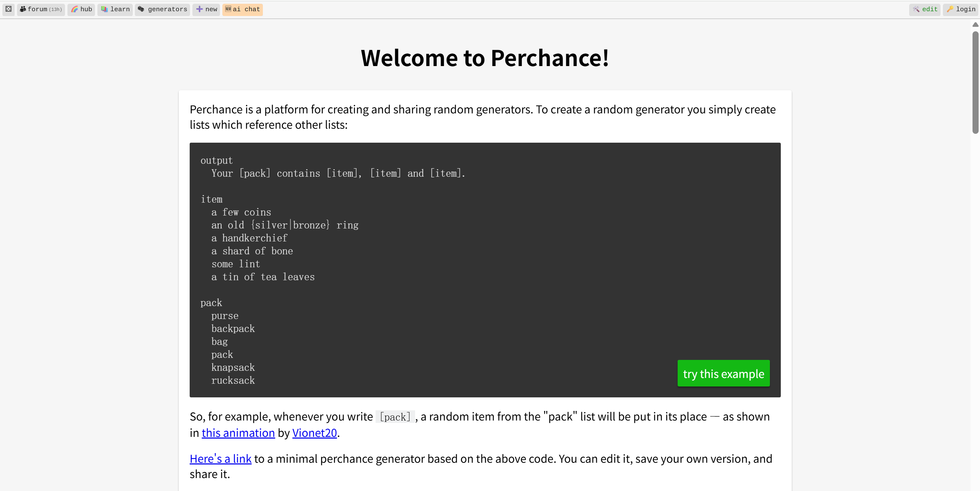The height and width of the screenshot is (491, 980).
Task: Click the 'item' list name in code
Action: pyautogui.click(x=211, y=199)
